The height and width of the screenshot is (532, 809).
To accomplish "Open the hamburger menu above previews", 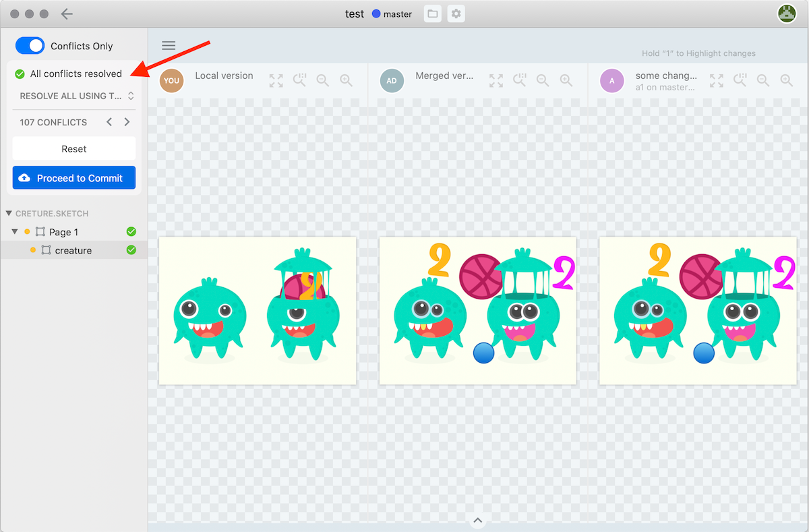I will pyautogui.click(x=169, y=46).
